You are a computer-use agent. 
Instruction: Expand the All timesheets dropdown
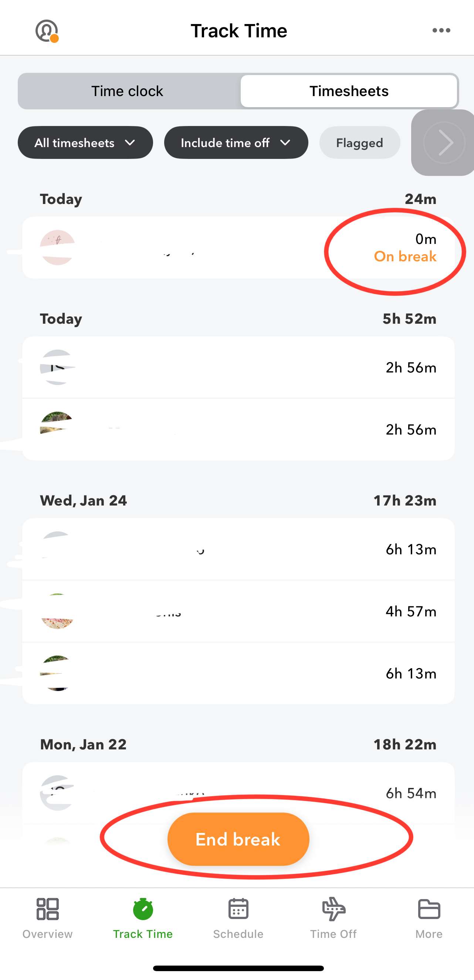(x=85, y=143)
